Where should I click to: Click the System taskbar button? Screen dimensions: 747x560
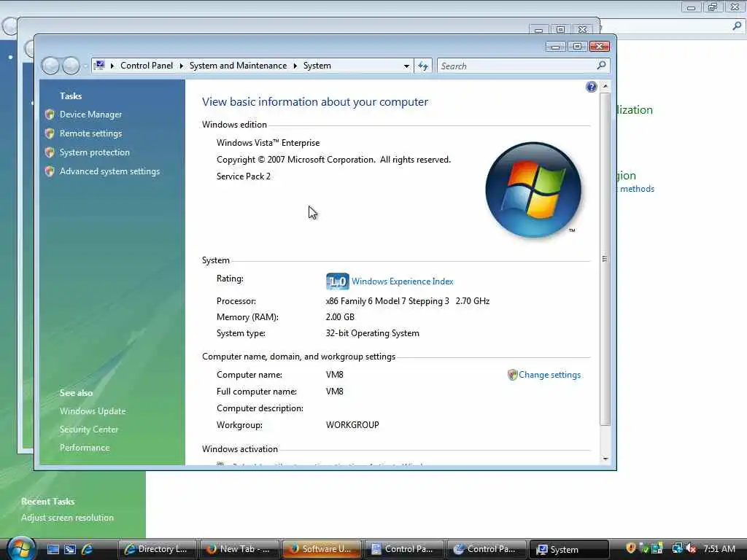(x=569, y=549)
